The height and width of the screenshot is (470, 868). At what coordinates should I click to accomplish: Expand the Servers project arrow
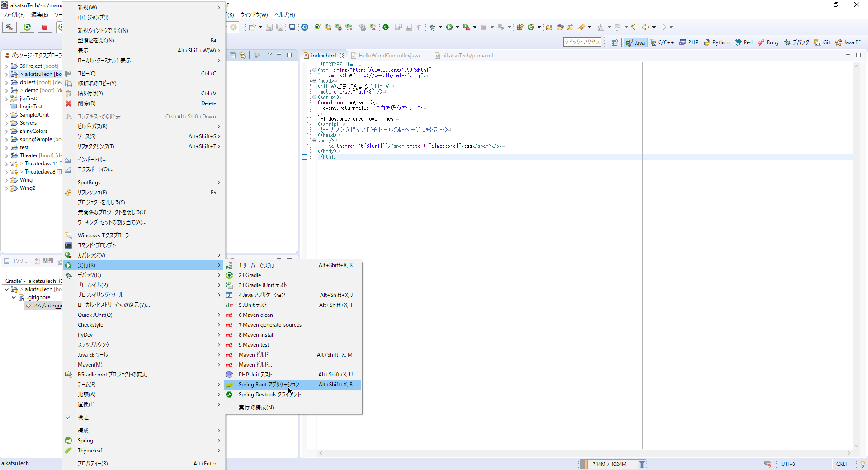tap(6, 123)
